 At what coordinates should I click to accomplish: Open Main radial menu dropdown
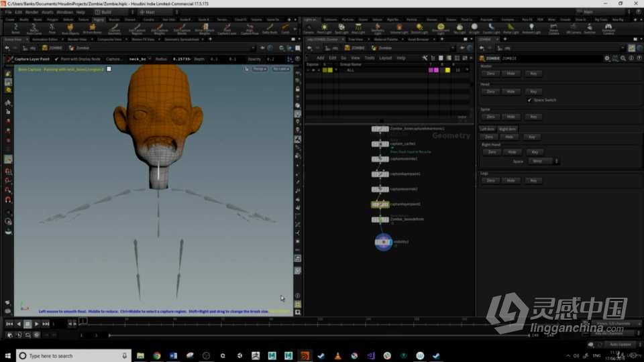tap(158, 12)
